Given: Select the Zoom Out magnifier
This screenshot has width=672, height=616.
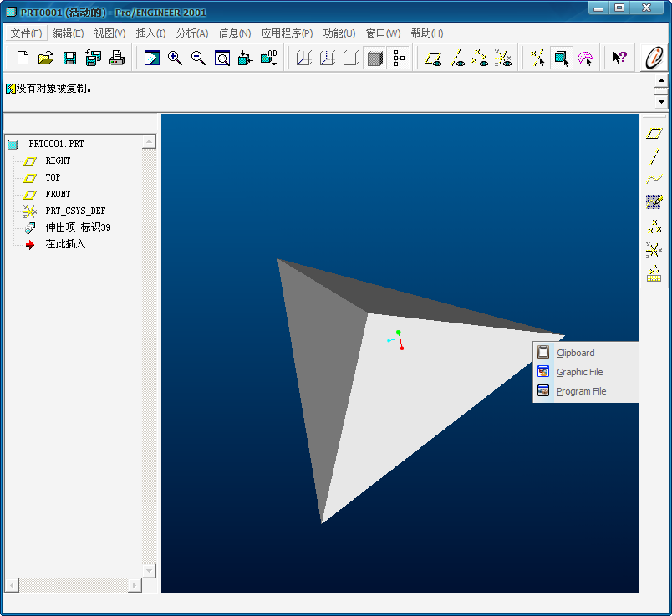Looking at the screenshot, I should click(198, 58).
